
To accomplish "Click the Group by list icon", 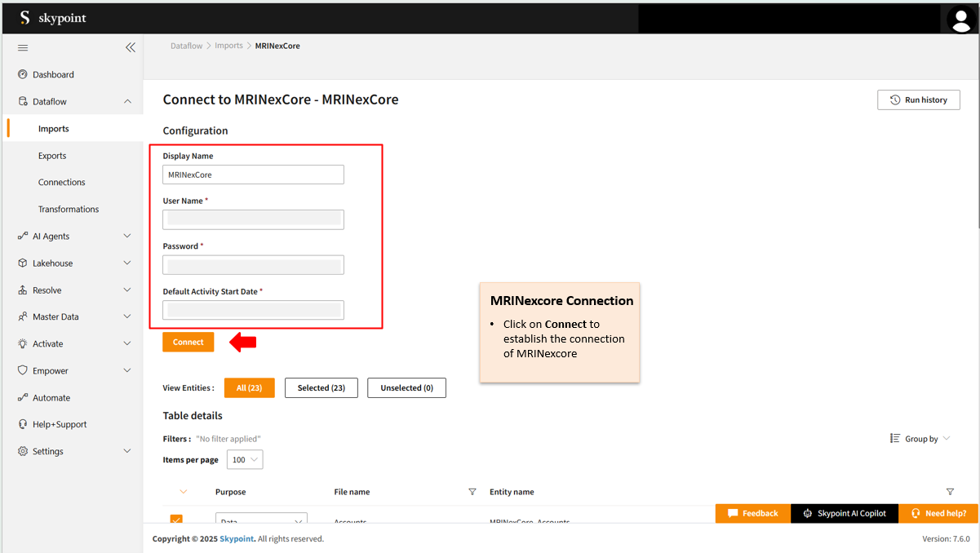I will 895,438.
